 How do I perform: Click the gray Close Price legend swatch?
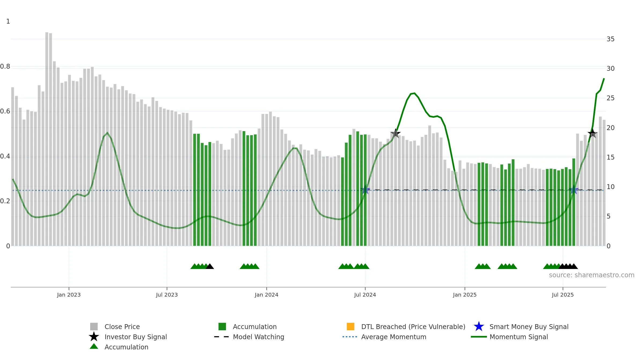click(94, 327)
